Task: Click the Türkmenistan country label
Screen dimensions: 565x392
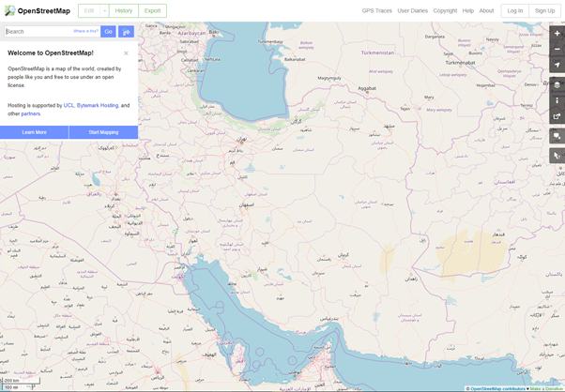Action: tap(377, 53)
